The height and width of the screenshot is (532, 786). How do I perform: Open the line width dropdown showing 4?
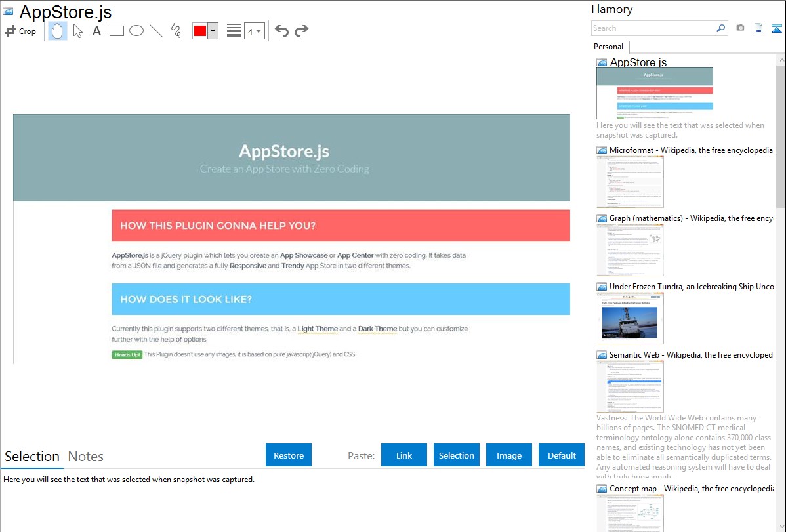pyautogui.click(x=255, y=31)
